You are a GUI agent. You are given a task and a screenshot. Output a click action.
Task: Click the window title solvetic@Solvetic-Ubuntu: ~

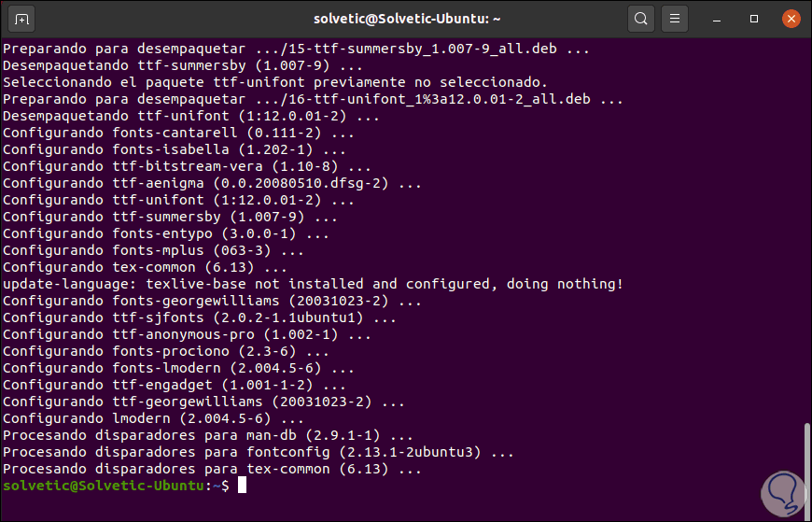(x=404, y=18)
